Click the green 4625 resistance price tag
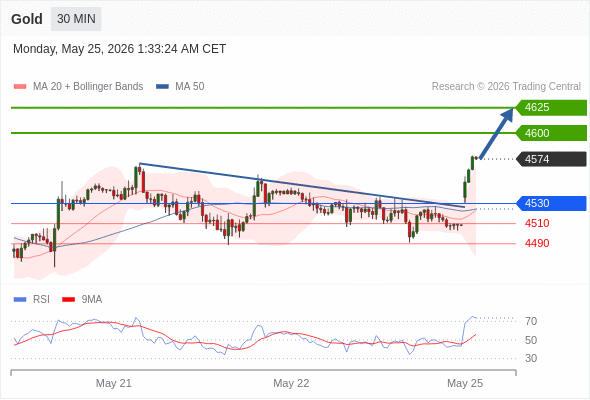The width and height of the screenshot is (590, 400). pyautogui.click(x=551, y=108)
